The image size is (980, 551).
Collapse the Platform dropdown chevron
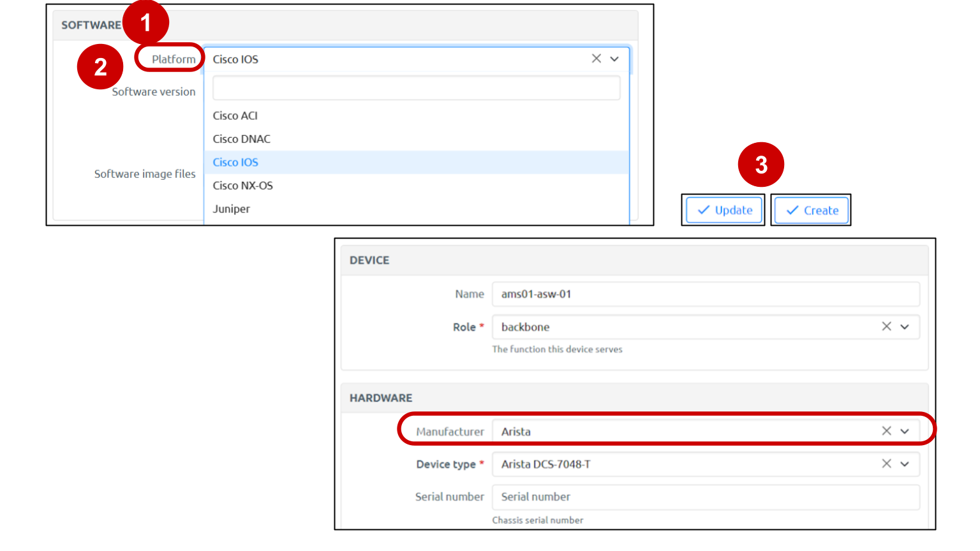(x=614, y=59)
